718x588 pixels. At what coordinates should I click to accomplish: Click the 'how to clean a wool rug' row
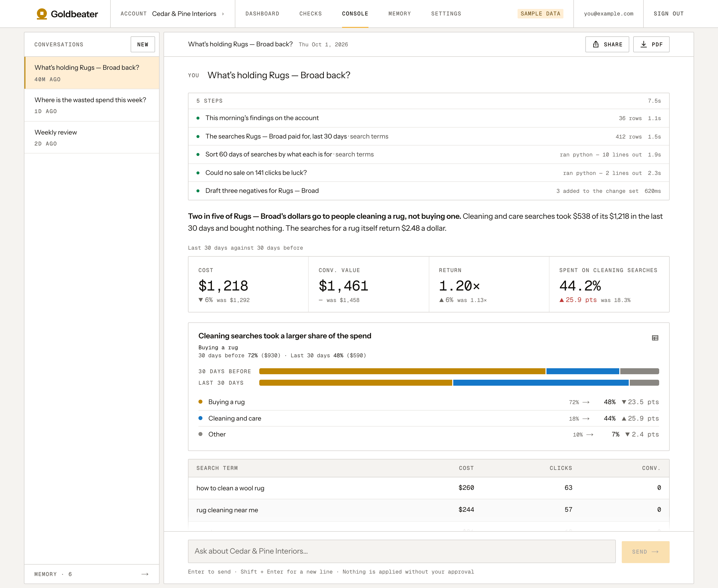[x=428, y=488]
